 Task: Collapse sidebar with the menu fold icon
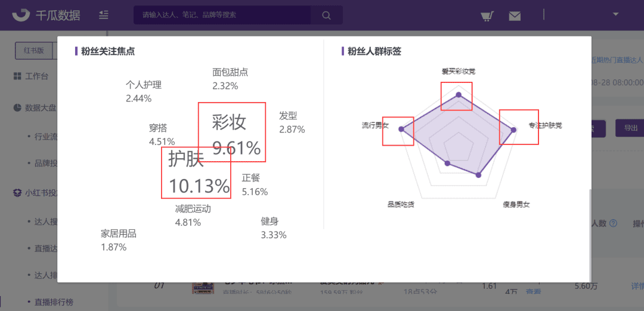pos(104,15)
